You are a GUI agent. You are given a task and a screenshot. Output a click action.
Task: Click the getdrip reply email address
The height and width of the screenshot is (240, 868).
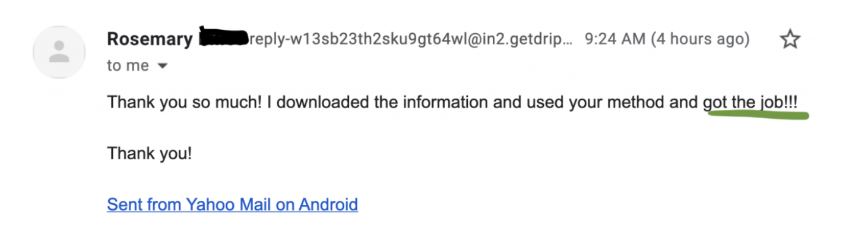pos(410,40)
